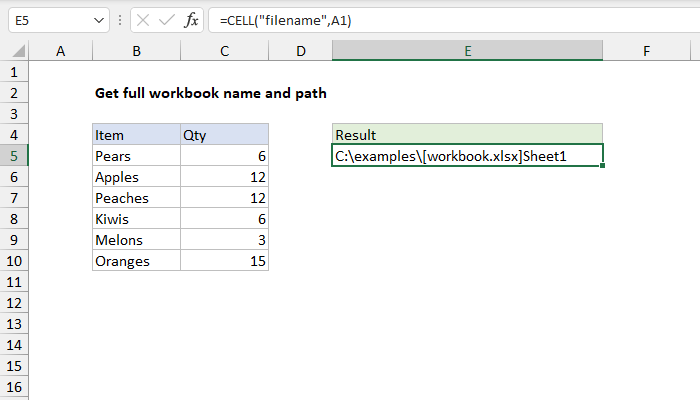This screenshot has height=400, width=700.
Task: Click the Select All corner triangle
Action: [x=18, y=51]
